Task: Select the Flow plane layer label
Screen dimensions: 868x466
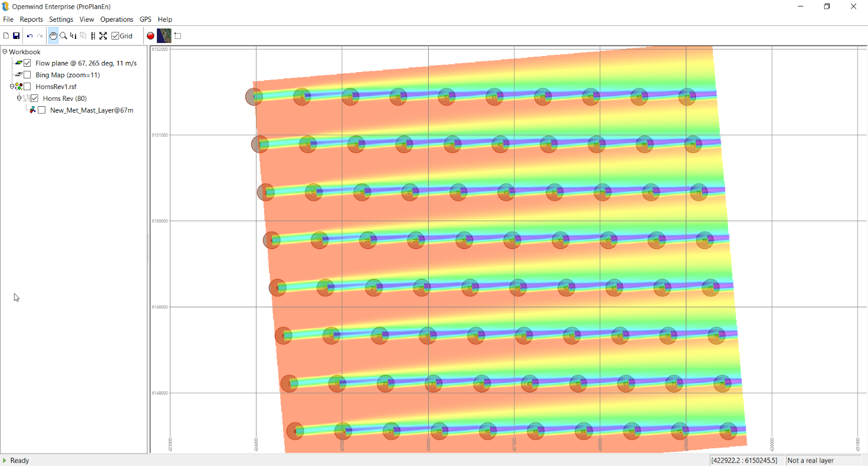Action: pyautogui.click(x=86, y=63)
